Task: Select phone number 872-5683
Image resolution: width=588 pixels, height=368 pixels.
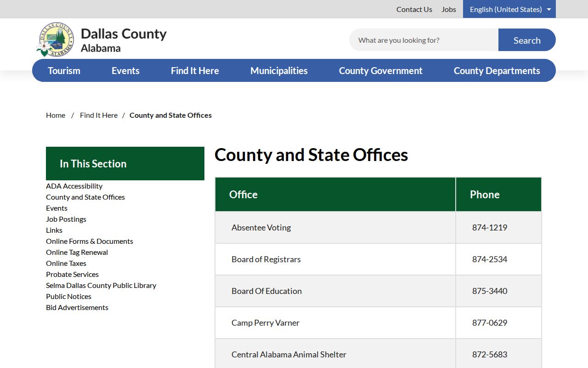Action: coord(490,354)
